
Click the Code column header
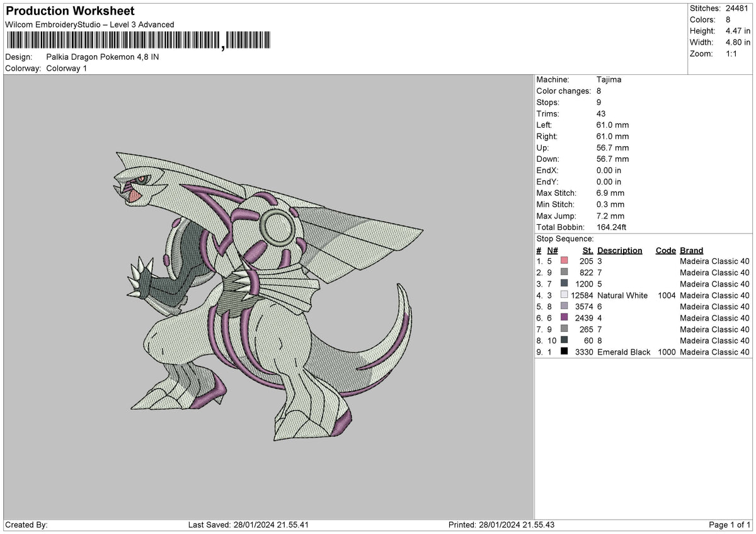point(666,251)
